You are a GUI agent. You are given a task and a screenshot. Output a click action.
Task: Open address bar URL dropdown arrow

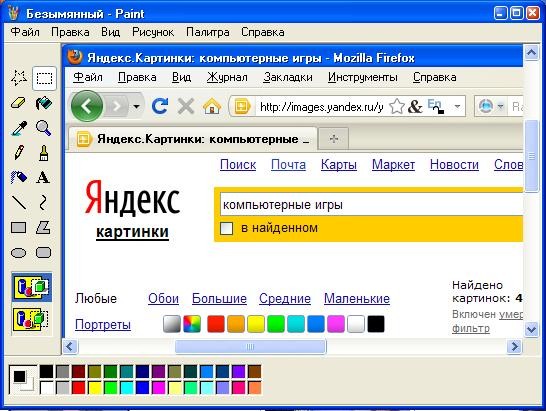point(458,106)
